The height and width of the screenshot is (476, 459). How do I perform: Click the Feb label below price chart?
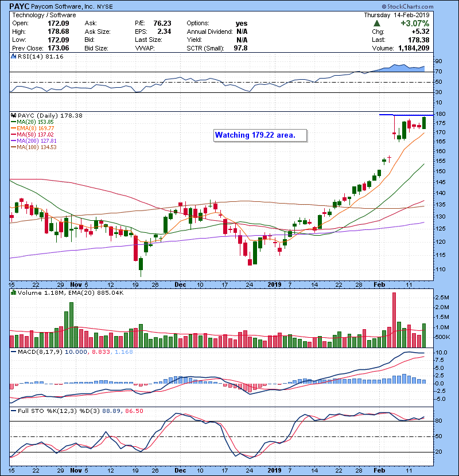[379, 285]
